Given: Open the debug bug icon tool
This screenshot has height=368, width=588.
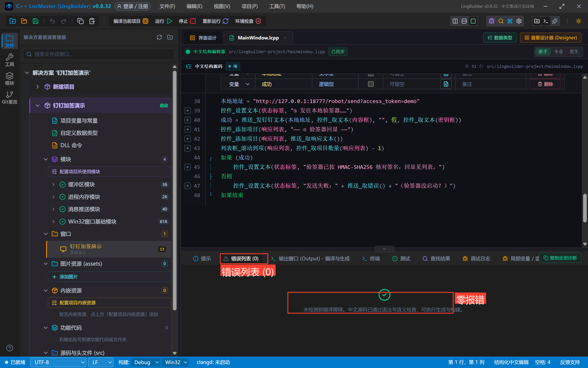Looking at the screenshot, I should (x=491, y=21).
